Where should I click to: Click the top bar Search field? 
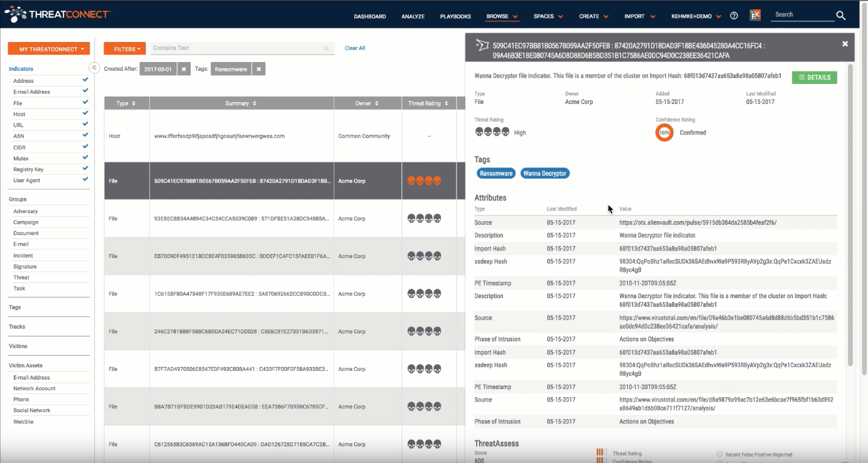[802, 15]
